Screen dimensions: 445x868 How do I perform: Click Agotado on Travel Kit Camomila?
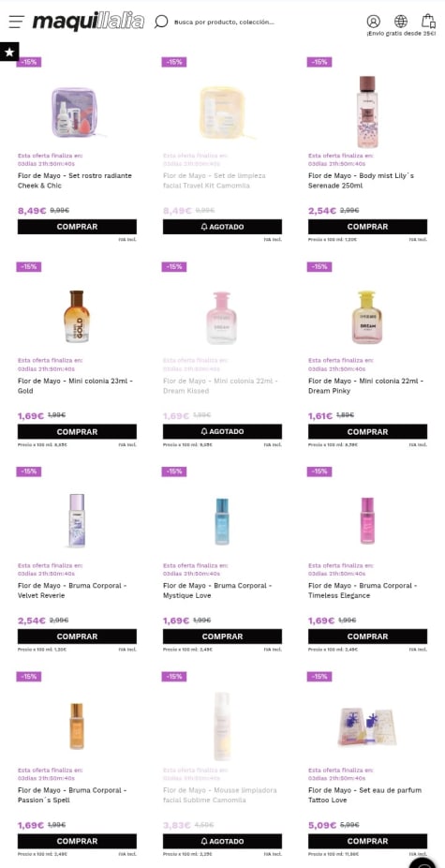[x=222, y=227]
